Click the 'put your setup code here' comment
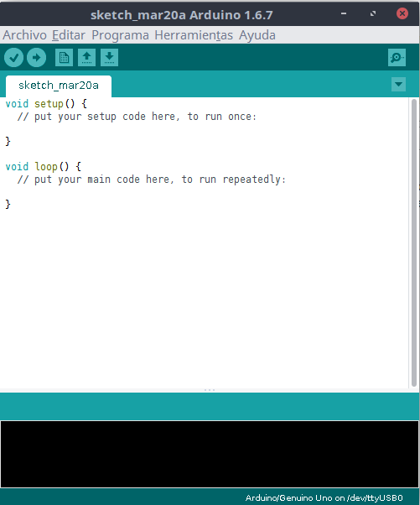Screen dimensions: 420x505 tap(137, 117)
